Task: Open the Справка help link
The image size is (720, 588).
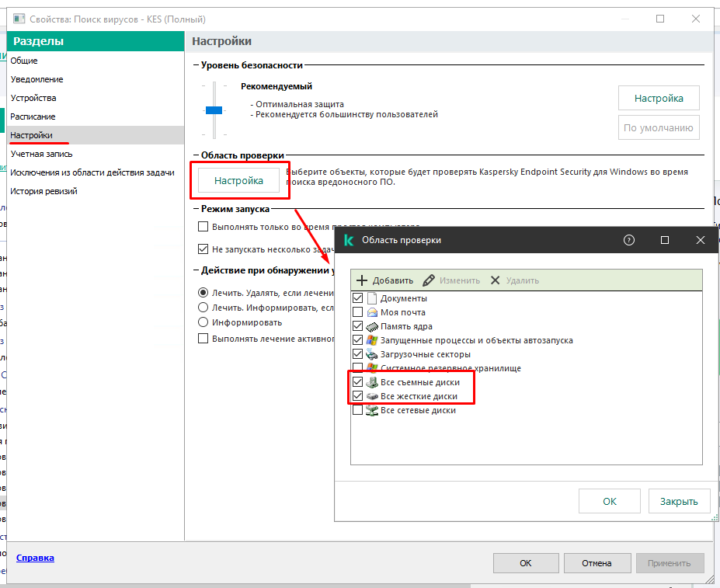Action: (x=36, y=558)
